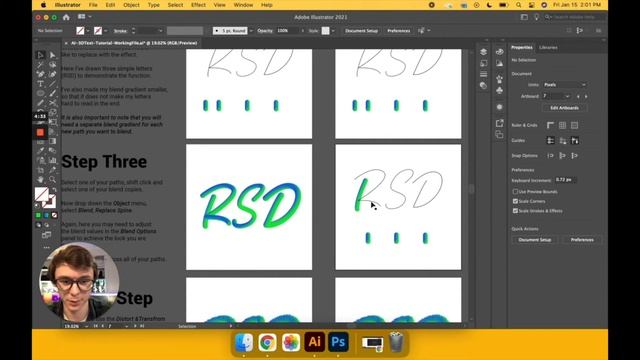Select the Artboard tool
The image size is (640, 360).
[x=40, y=170]
